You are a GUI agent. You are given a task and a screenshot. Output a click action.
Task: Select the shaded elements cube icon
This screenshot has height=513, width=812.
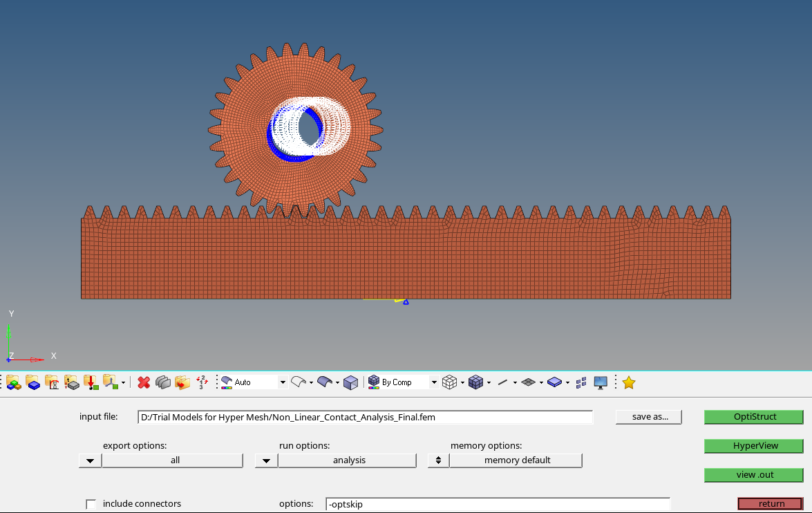click(475, 382)
